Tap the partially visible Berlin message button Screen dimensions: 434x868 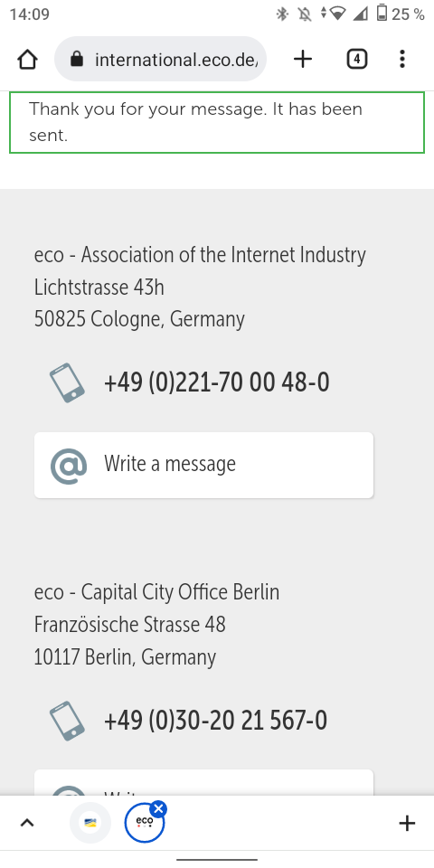(x=203, y=782)
